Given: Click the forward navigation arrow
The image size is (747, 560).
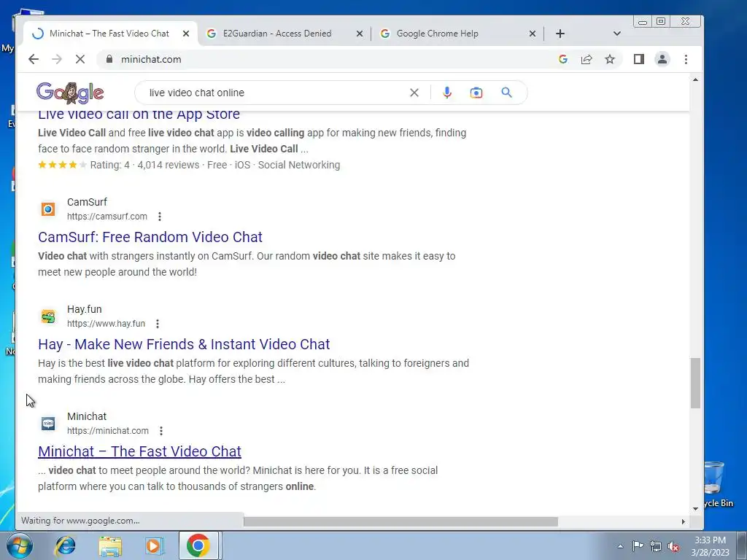Looking at the screenshot, I should tap(57, 59).
